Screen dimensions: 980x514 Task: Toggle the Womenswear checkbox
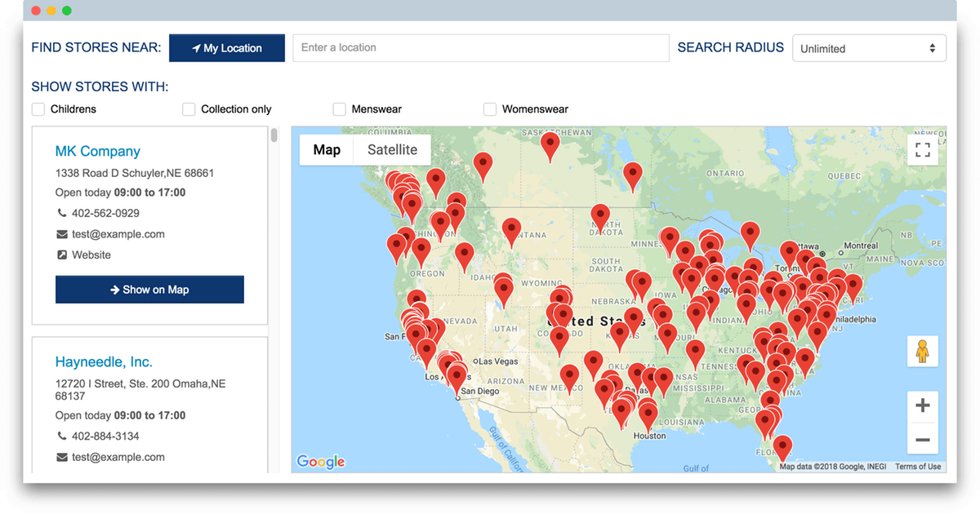490,109
